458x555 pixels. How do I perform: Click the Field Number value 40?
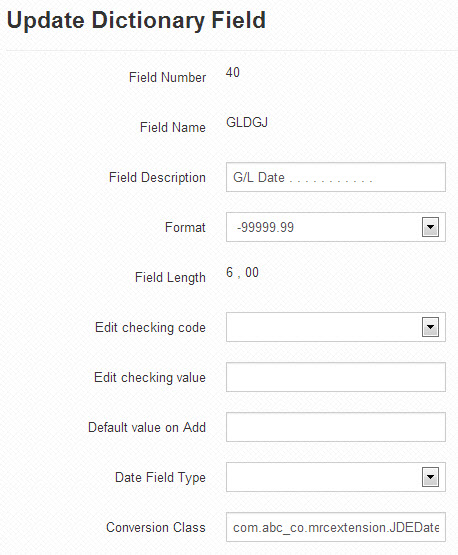coord(233,73)
